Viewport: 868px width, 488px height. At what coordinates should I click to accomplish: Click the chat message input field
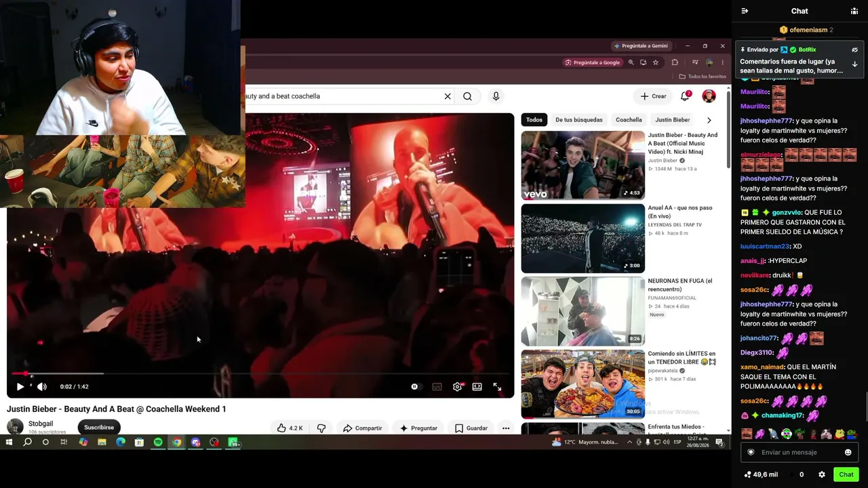(x=799, y=452)
